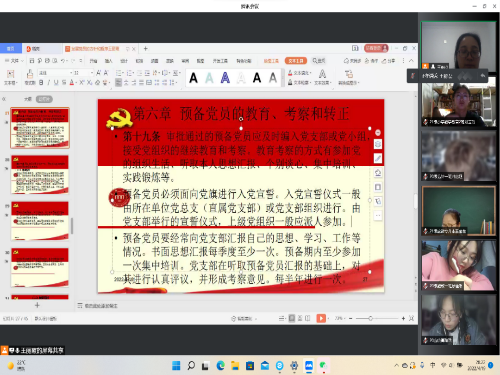Click the format painter brush icon

pos(30,74)
